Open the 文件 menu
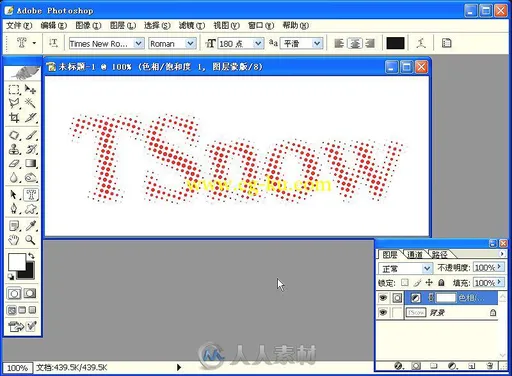Screen dimensions: 512x376 pyautogui.click(x=19, y=25)
